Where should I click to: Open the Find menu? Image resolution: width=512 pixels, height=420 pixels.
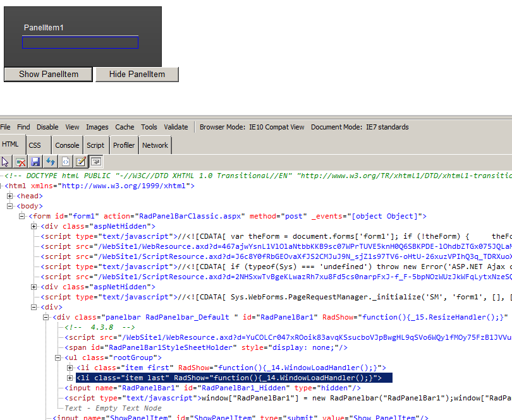(23, 127)
